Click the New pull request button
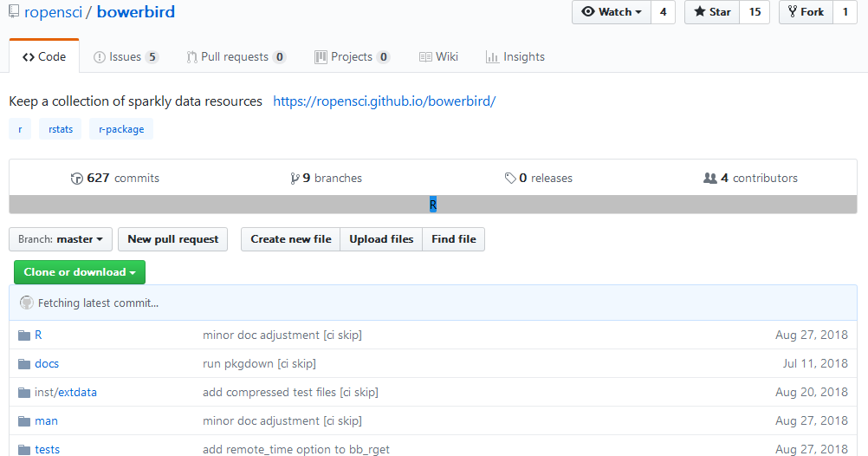This screenshot has width=868, height=456. [x=172, y=239]
